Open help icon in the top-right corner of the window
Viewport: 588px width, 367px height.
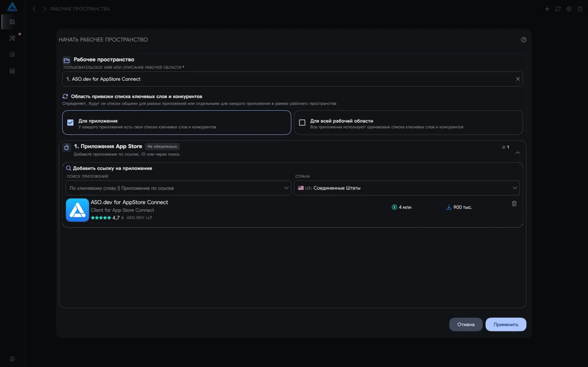point(580,9)
